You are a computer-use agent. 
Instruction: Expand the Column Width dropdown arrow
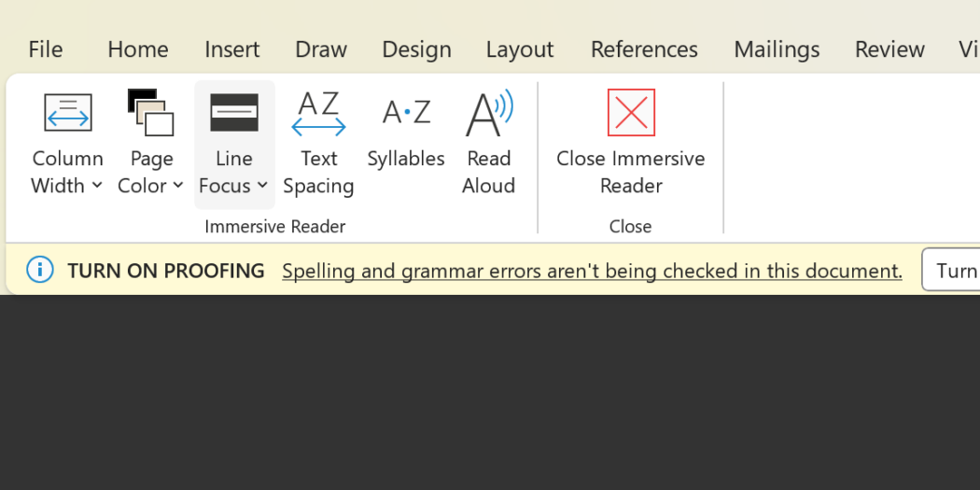pos(96,186)
